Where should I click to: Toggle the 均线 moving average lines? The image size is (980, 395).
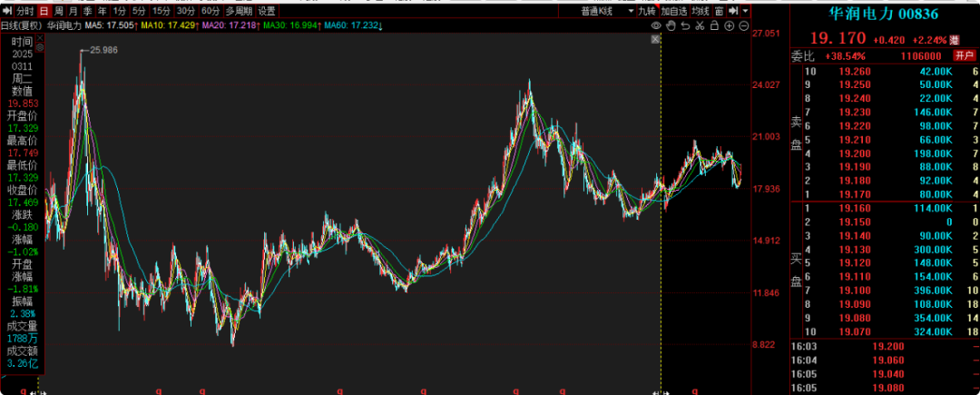[701, 11]
